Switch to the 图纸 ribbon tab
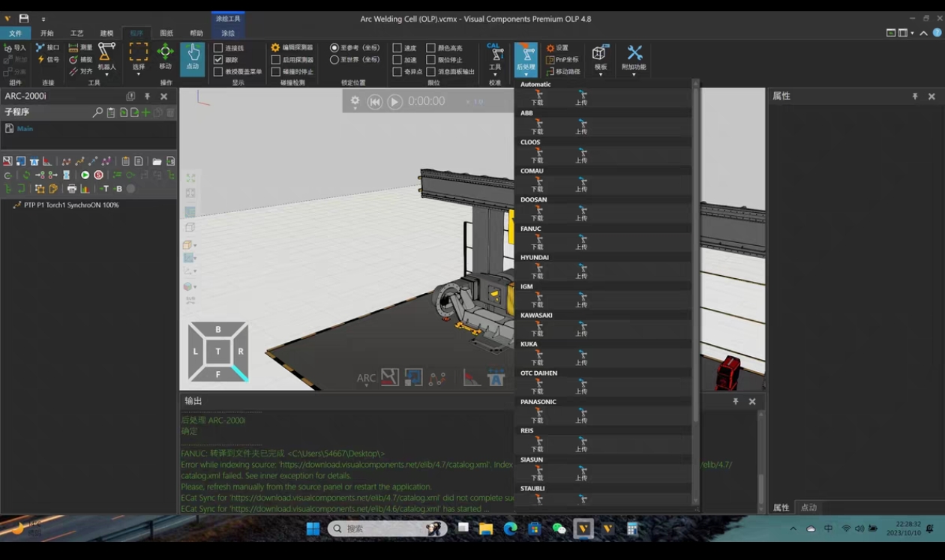 (166, 33)
